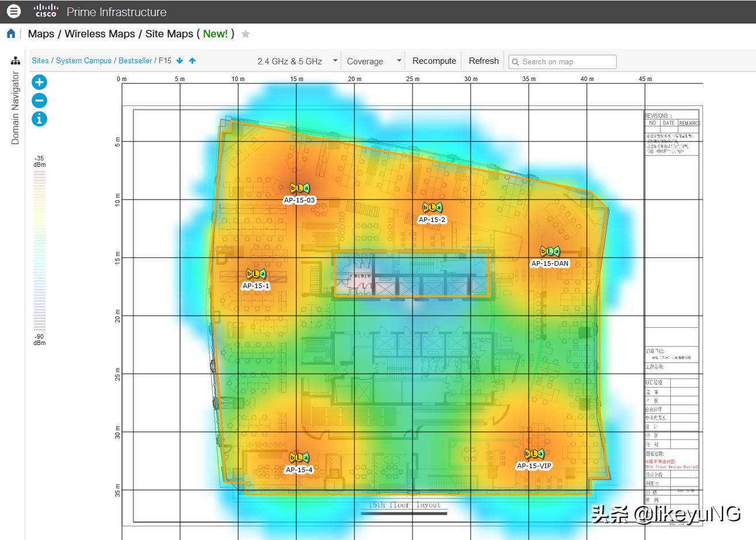Select access point AP-15-VIP icon
Viewport: 756px width, 540px height.
534,454
